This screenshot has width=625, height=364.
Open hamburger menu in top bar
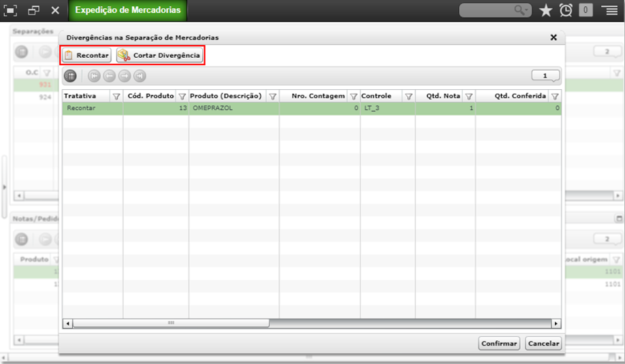click(610, 10)
